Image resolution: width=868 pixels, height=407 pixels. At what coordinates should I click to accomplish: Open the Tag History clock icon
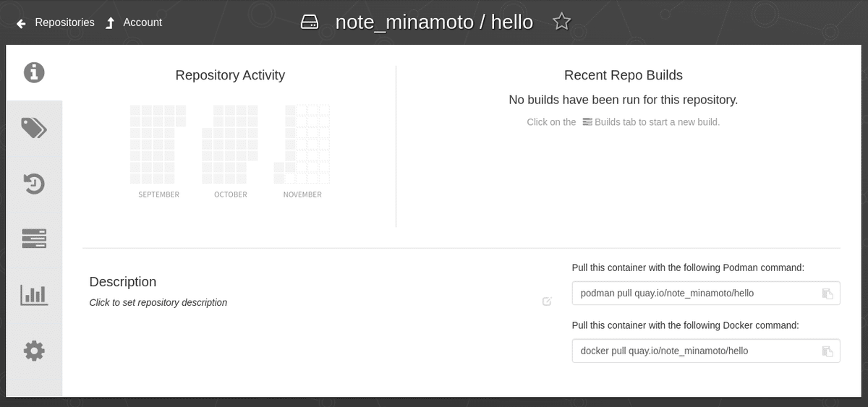pos(34,184)
